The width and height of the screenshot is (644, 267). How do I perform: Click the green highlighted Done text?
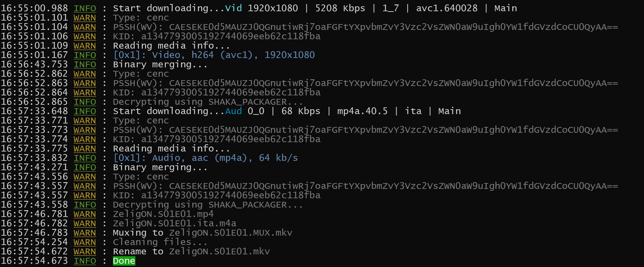124,261
